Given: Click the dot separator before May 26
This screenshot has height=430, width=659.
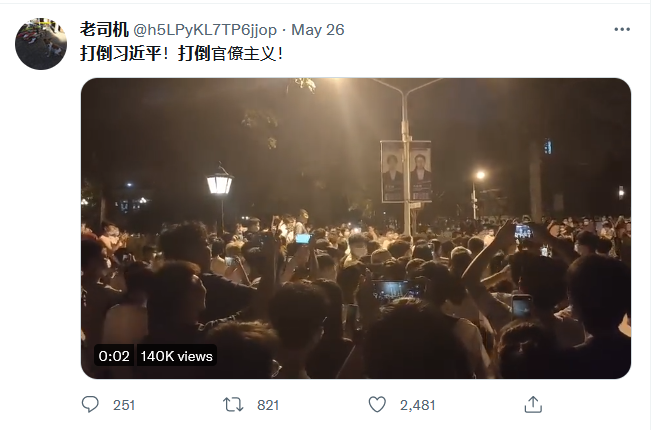Looking at the screenshot, I should pyautogui.click(x=281, y=30).
